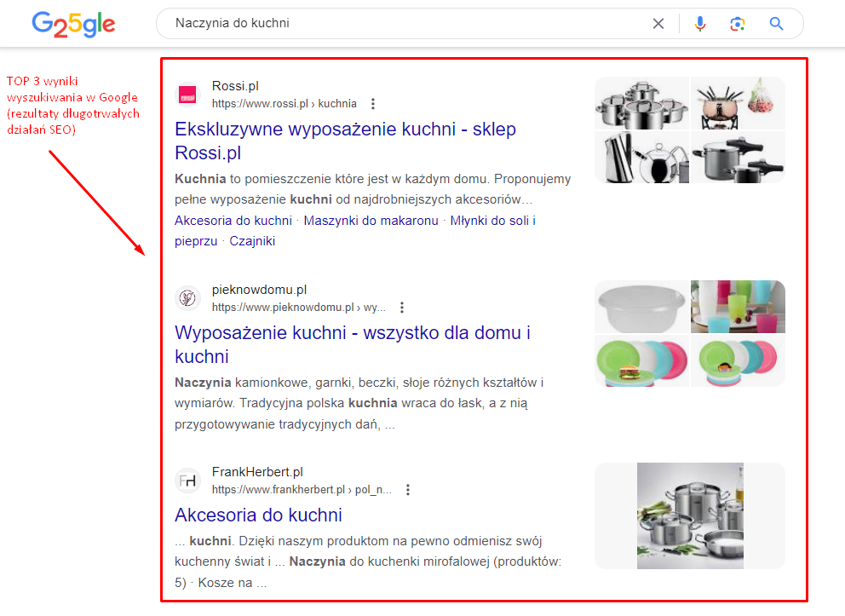Open three-dot menu for Rossi.pl result
The height and width of the screenshot is (616, 845).
(373, 103)
